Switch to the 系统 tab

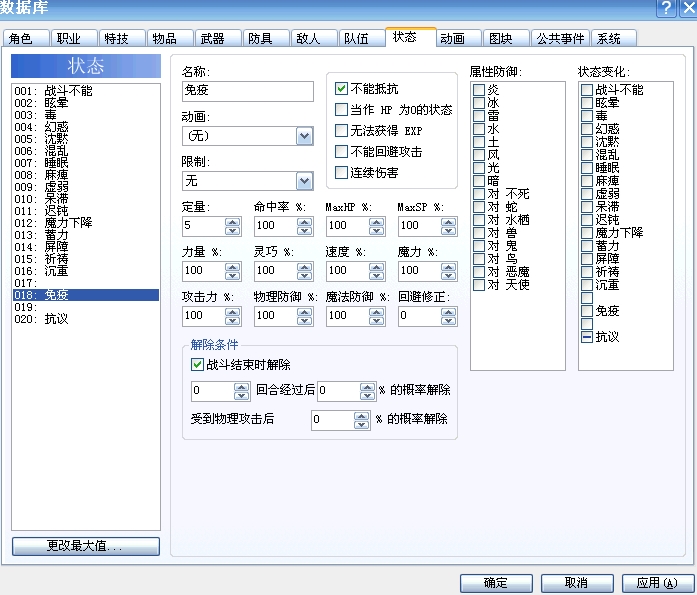tap(614, 39)
